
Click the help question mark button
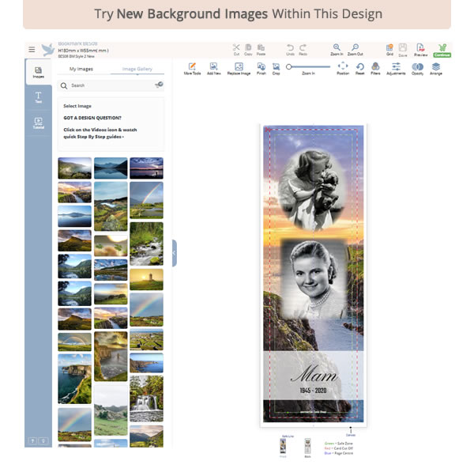tap(32, 440)
